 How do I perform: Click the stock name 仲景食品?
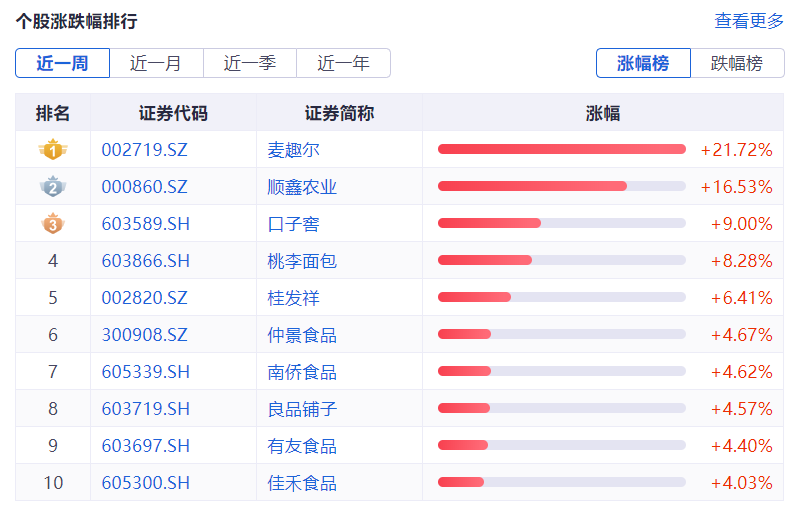[x=302, y=335]
